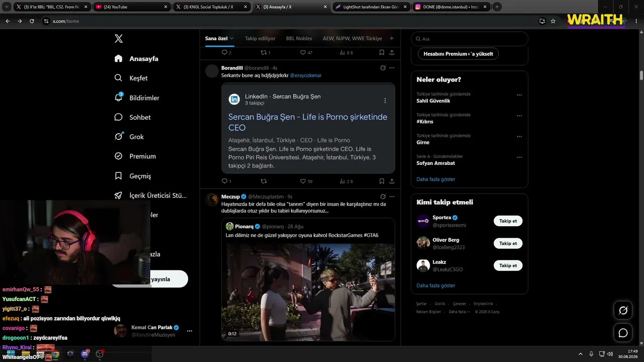Like the top tweet with 47 likes

pyautogui.click(x=306, y=52)
